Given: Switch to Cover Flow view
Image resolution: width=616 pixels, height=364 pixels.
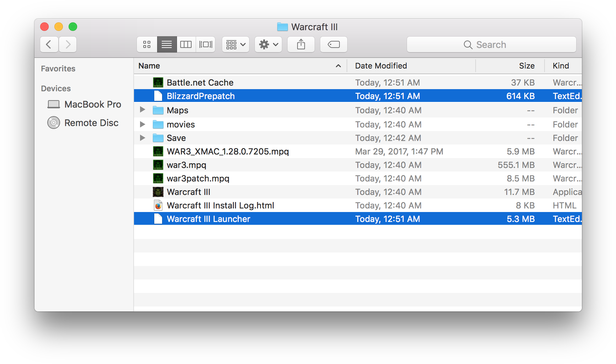Looking at the screenshot, I should tap(205, 44).
